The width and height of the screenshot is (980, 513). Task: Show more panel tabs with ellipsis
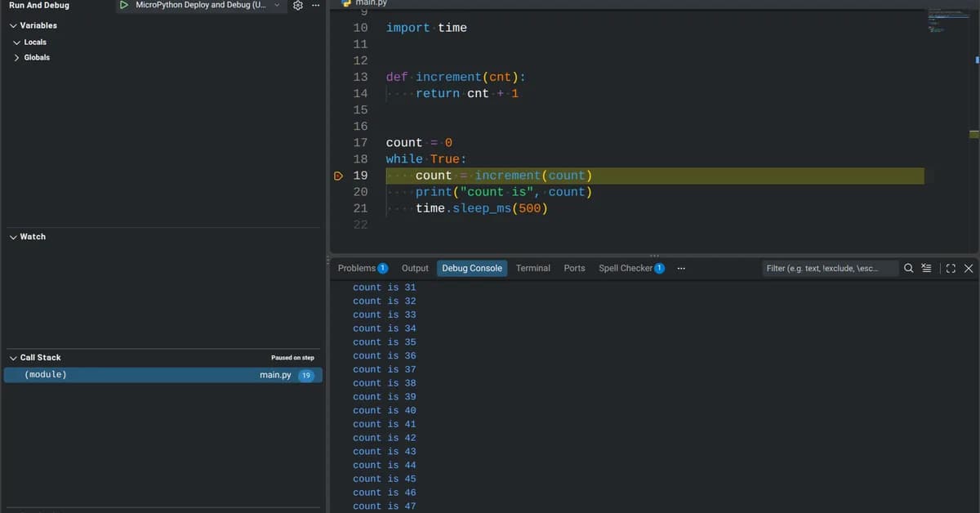[681, 268]
